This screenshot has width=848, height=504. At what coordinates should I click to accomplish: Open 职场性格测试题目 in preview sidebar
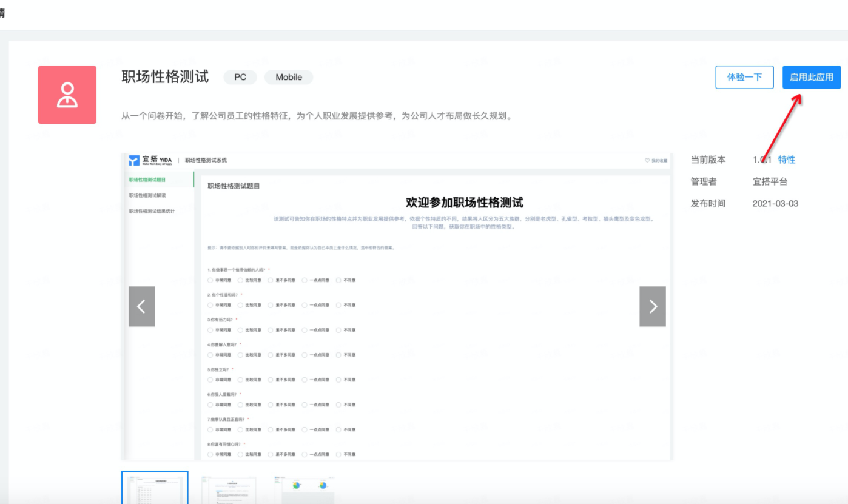[147, 180]
